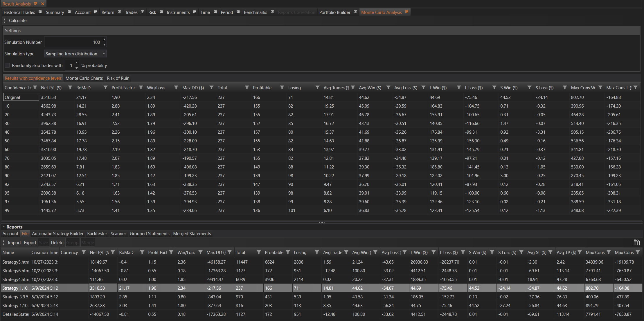Click the filter icon on Net P/L column

(x=70, y=88)
